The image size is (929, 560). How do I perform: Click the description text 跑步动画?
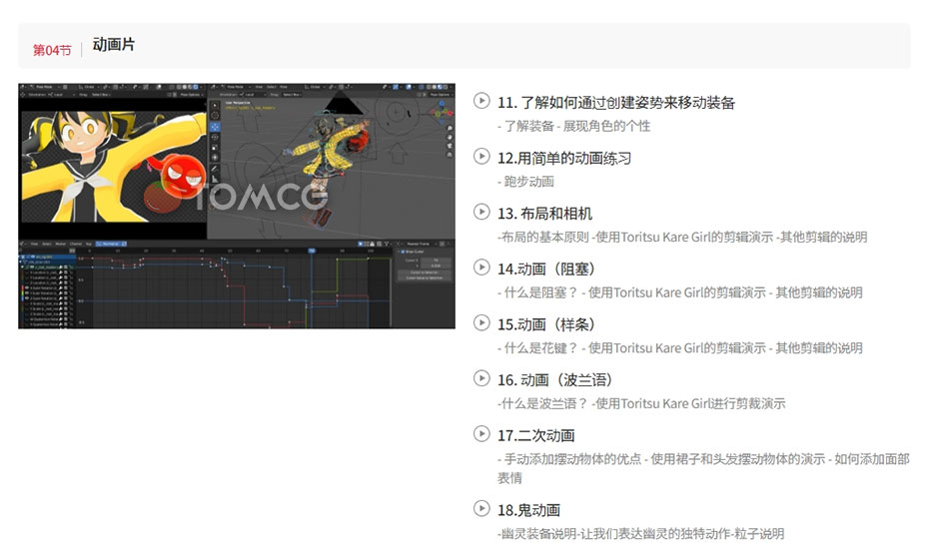tap(525, 182)
